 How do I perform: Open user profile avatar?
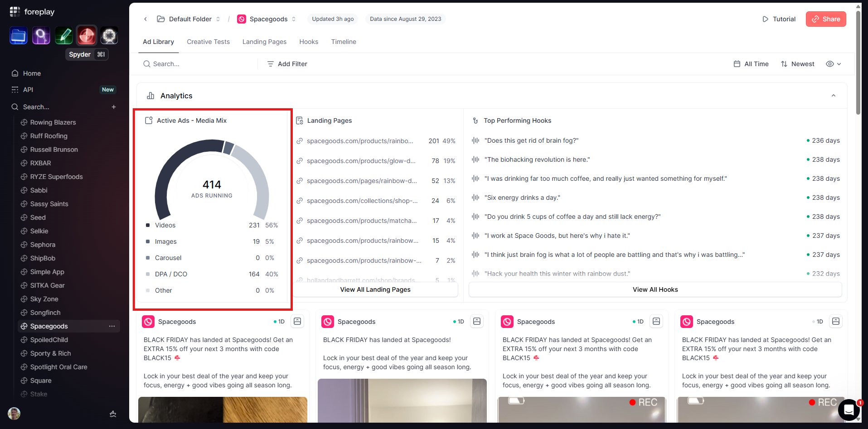(14, 414)
